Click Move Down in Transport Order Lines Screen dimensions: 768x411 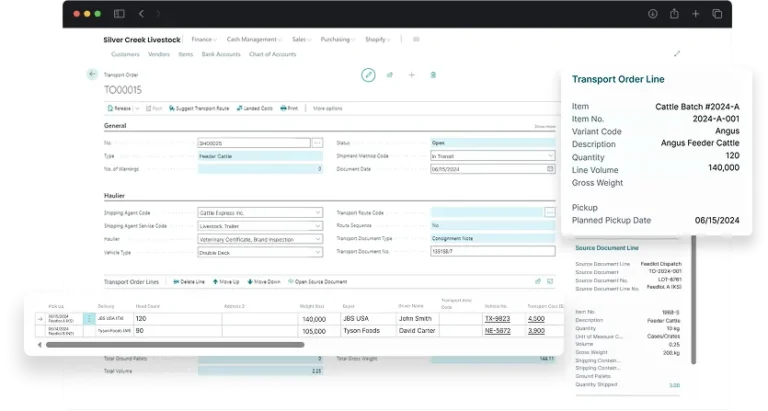(x=264, y=282)
